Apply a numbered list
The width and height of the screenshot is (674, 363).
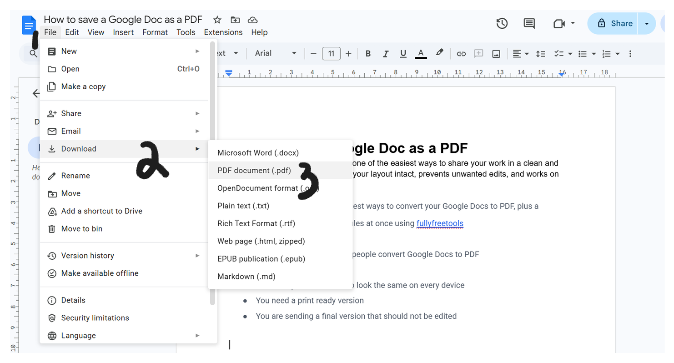606,54
